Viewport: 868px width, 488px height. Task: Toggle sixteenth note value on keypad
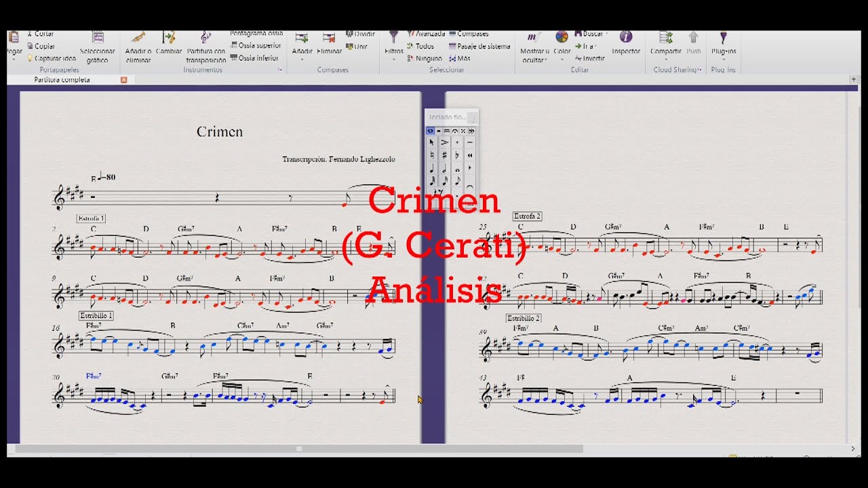[x=444, y=181]
